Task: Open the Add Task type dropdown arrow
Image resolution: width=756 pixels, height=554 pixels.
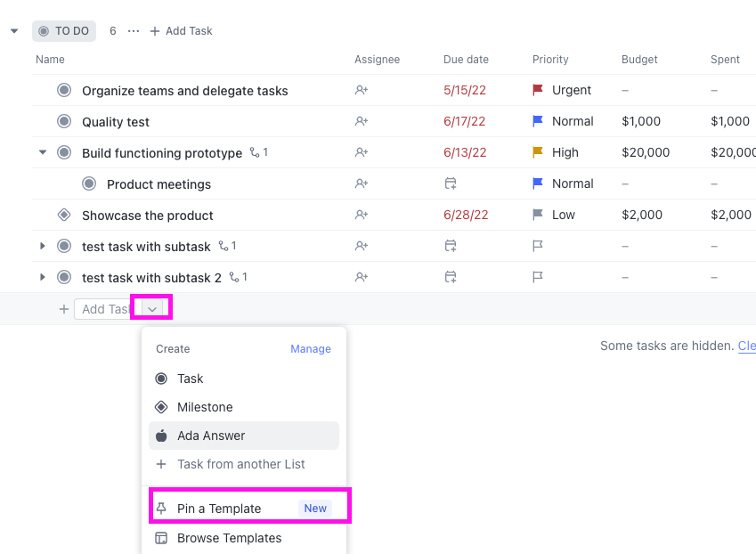Action: pos(152,309)
